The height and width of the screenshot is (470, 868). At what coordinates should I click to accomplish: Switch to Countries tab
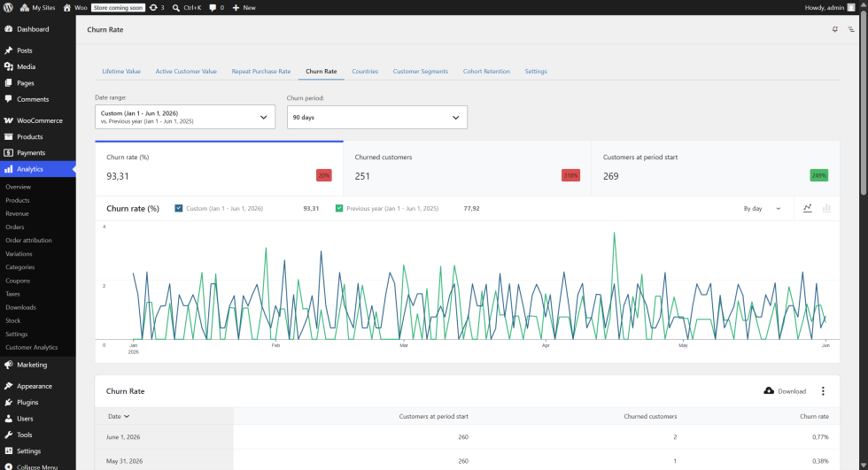click(x=365, y=72)
